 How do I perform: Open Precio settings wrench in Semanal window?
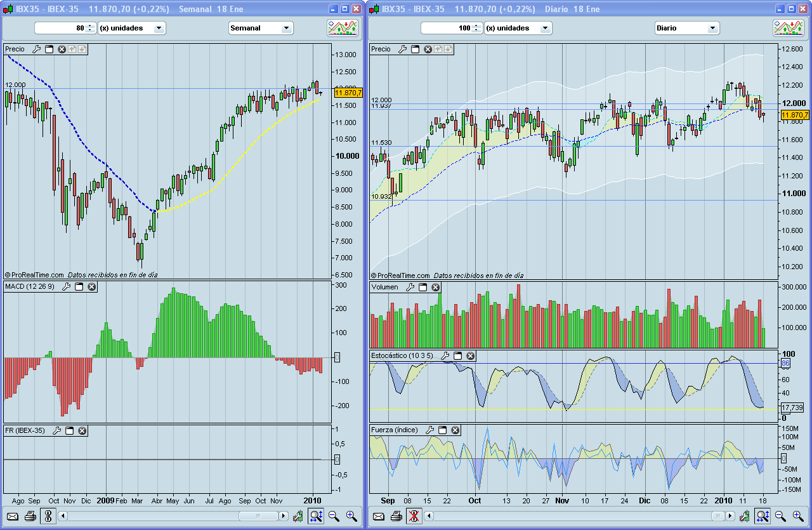[37, 49]
